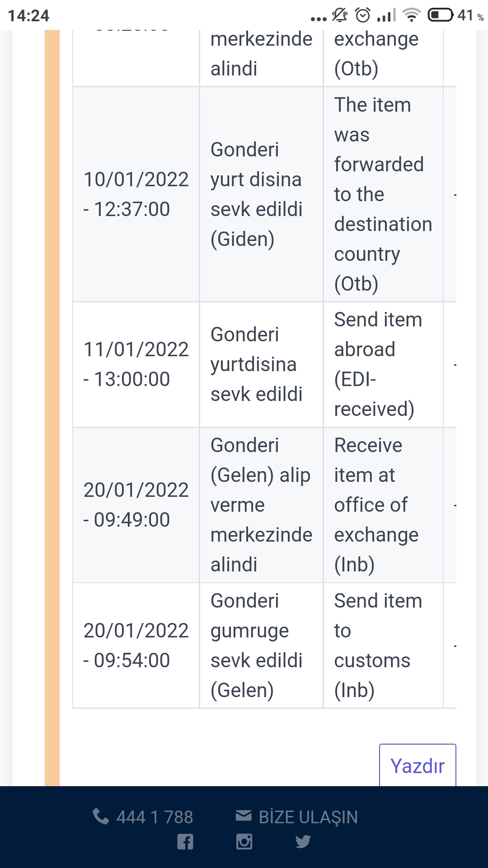Tap the 'Send item to customs (Inb)' cell
Screen dimensions: 488x868
coord(383,646)
